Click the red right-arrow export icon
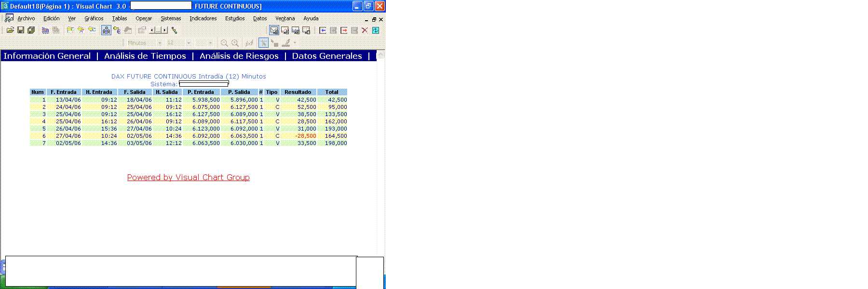868x289 pixels. tap(344, 30)
